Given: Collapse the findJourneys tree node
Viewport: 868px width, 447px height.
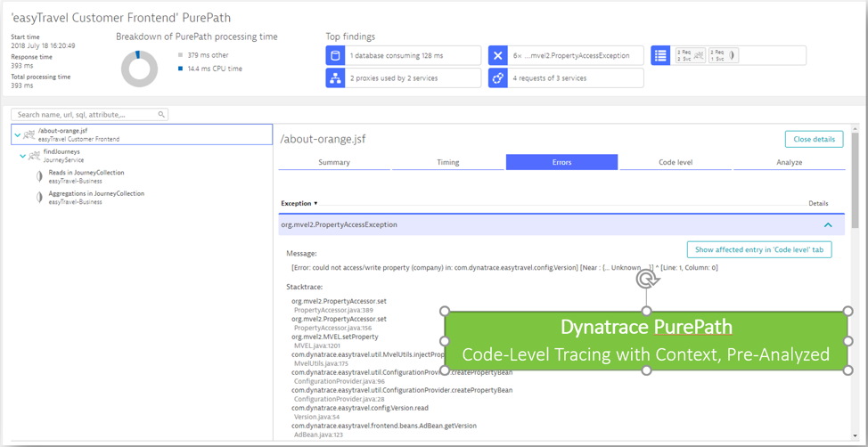Looking at the screenshot, I should click(x=22, y=156).
